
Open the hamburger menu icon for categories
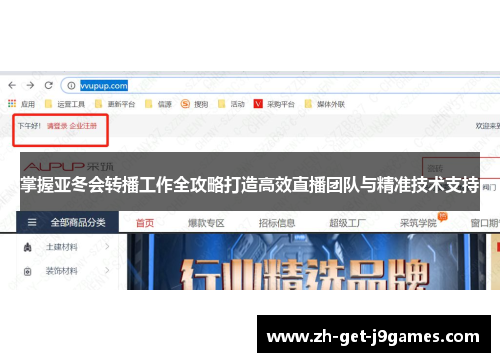point(32,222)
